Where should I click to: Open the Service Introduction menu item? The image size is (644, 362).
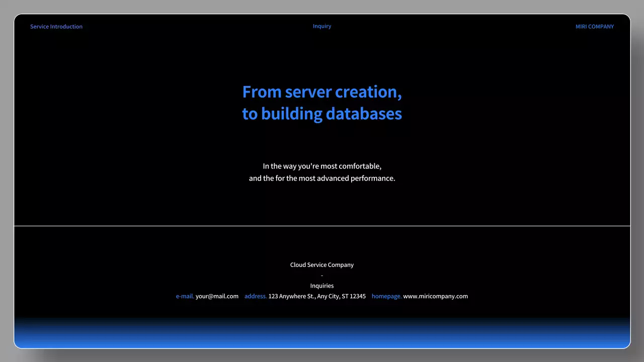point(56,26)
